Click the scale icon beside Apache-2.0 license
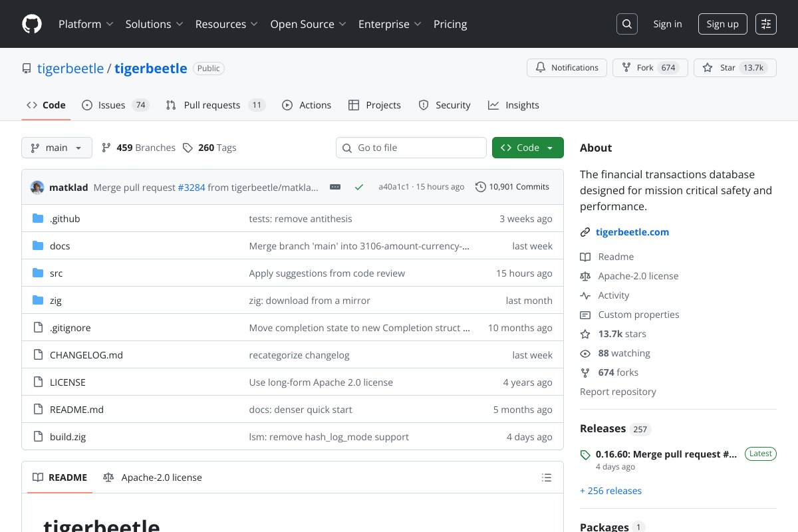 coord(585,276)
